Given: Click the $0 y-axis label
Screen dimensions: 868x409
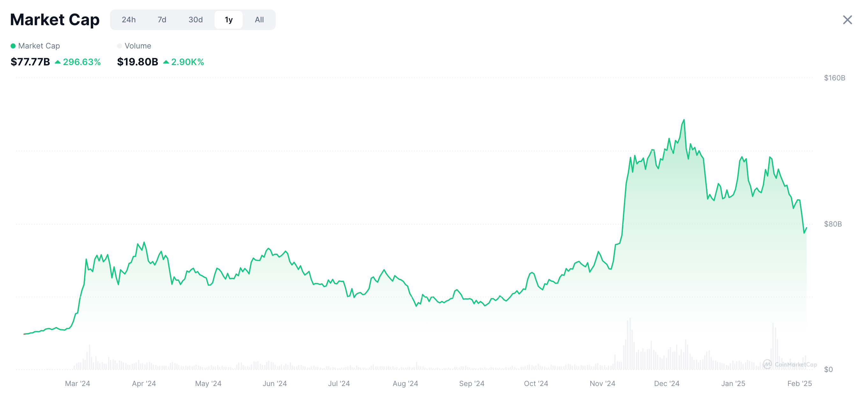Looking at the screenshot, I should pos(828,369).
